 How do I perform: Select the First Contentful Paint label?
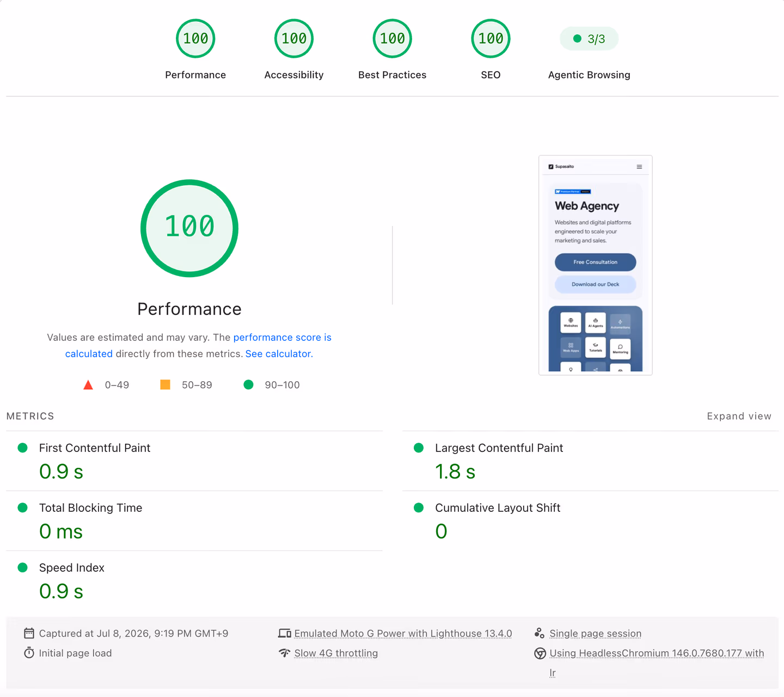tap(95, 448)
